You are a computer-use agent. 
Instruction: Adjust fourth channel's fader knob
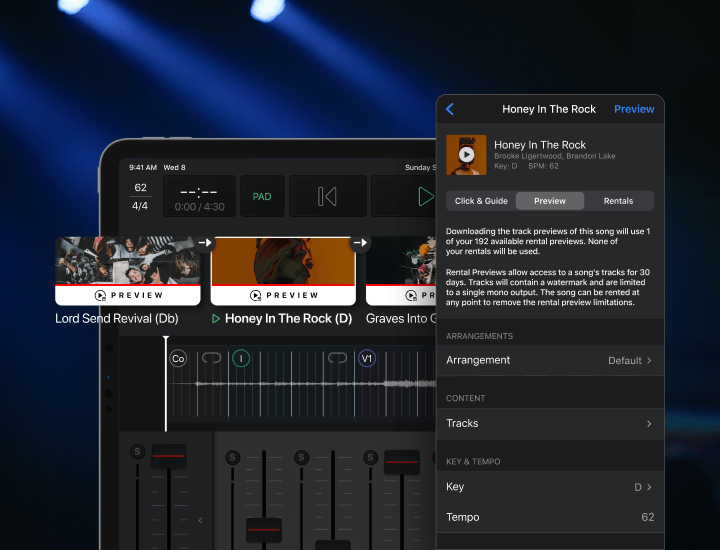coord(402,462)
